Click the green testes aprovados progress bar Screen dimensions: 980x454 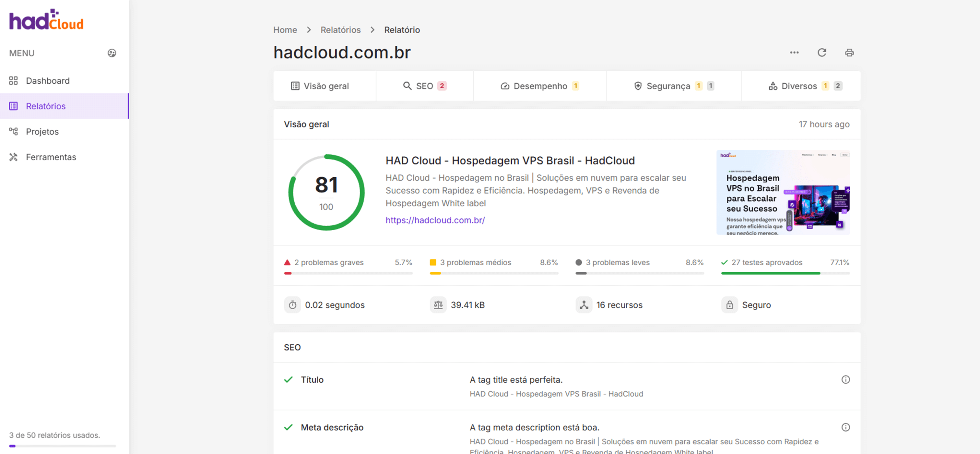pyautogui.click(x=785, y=273)
